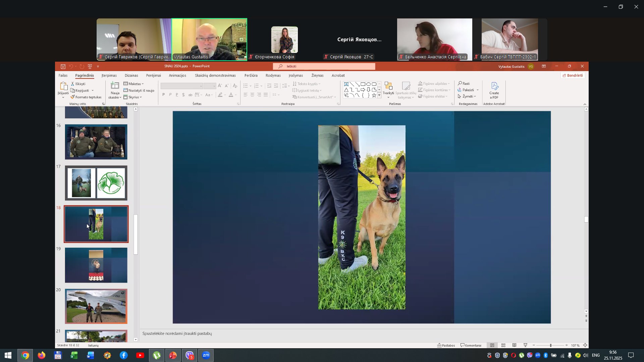Click the Formato teptukas format painter

pyautogui.click(x=86, y=97)
